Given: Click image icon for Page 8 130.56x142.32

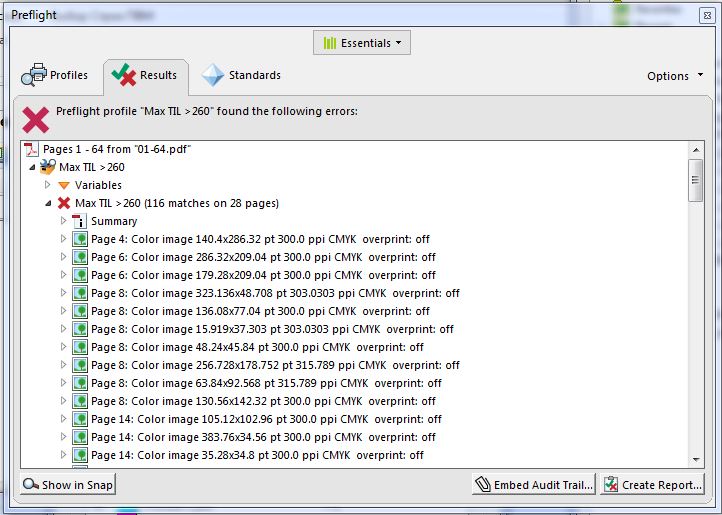Looking at the screenshot, I should click(80, 401).
